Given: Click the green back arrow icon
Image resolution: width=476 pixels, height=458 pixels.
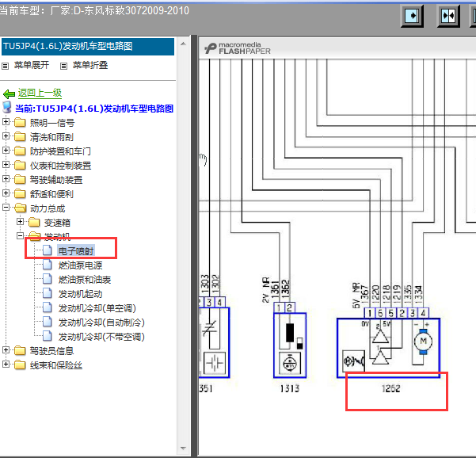Looking at the screenshot, I should pos(9,94).
